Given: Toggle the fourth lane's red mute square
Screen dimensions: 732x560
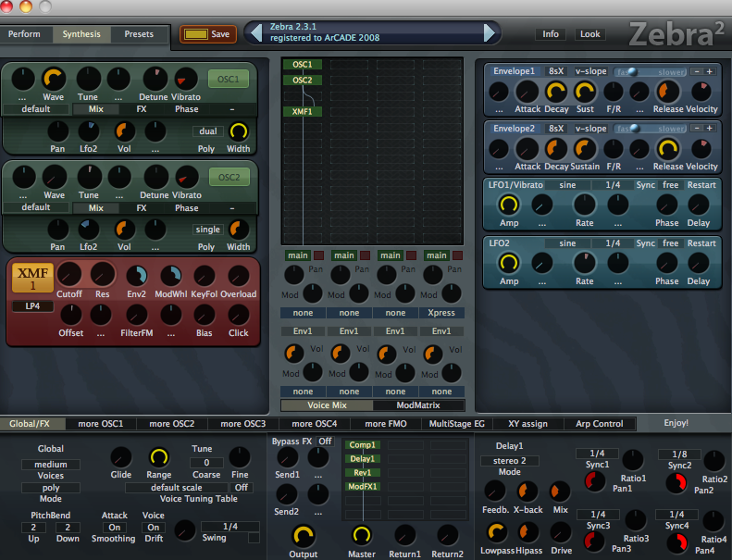Looking at the screenshot, I should pyautogui.click(x=457, y=255).
